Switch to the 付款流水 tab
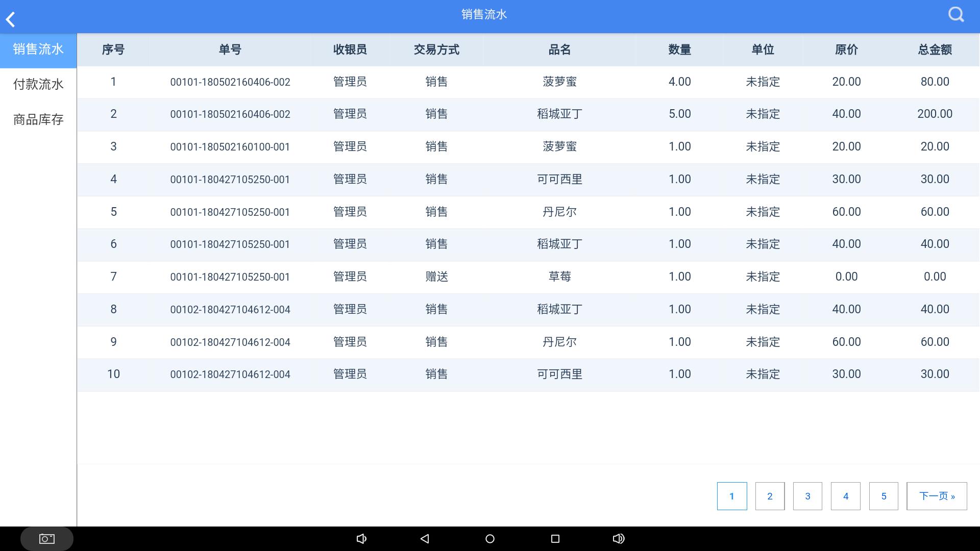Screen dimensions: 980x551 point(38,84)
